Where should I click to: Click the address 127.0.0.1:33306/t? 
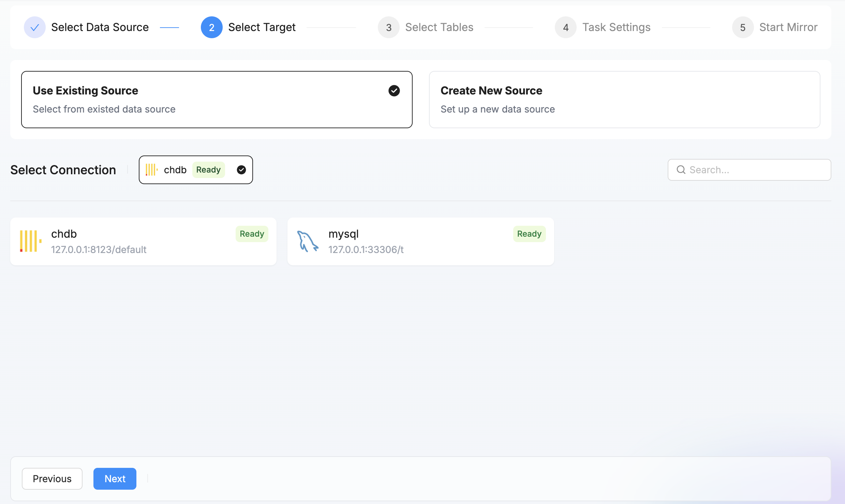pyautogui.click(x=366, y=250)
